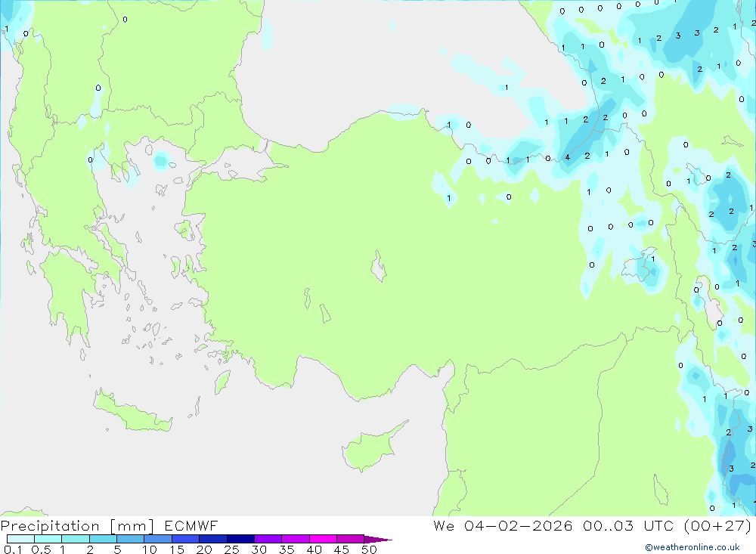Click the 0.1–0.5 mm legend color swatch
The image size is (756, 554).
pos(20,539)
